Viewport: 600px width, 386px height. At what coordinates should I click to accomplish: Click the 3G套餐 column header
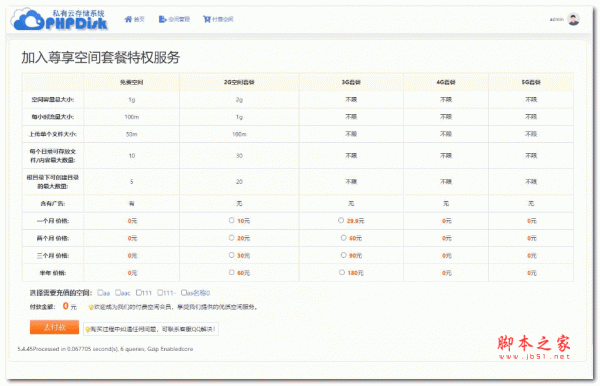point(351,82)
